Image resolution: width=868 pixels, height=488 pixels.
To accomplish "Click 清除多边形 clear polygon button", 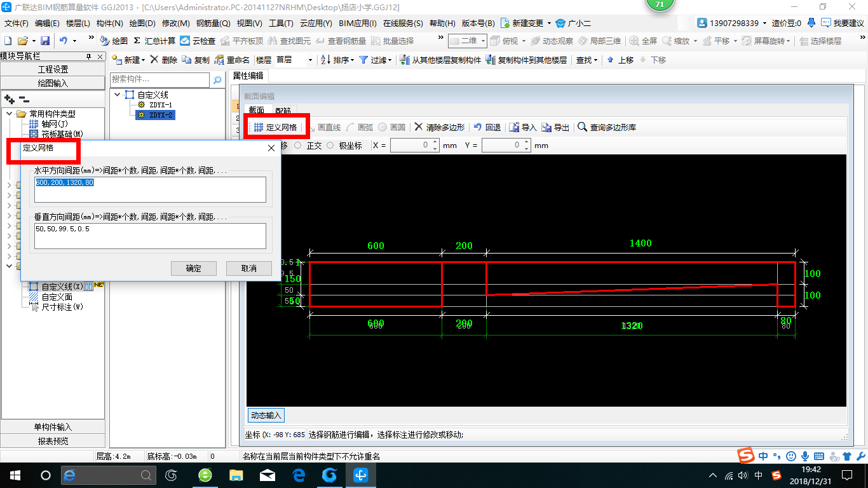I will click(x=440, y=127).
